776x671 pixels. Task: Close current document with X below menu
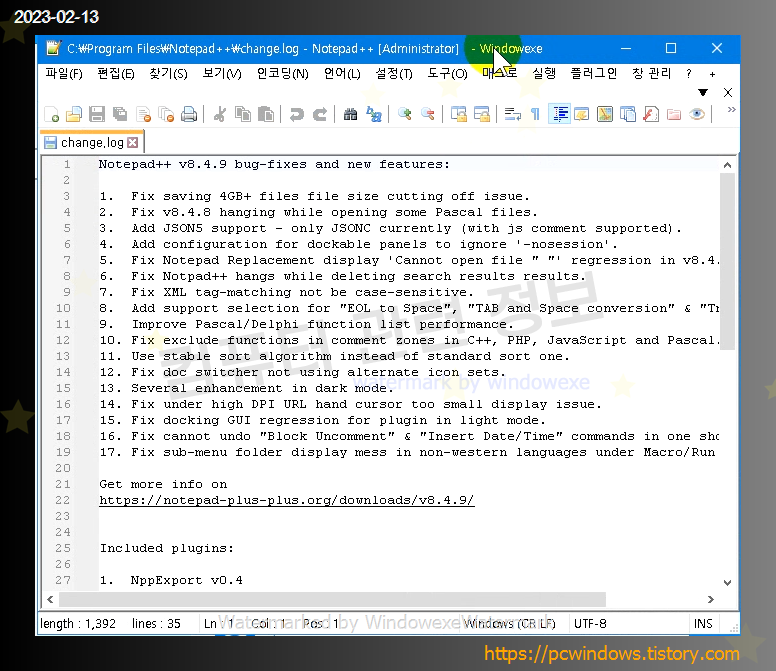[x=728, y=93]
